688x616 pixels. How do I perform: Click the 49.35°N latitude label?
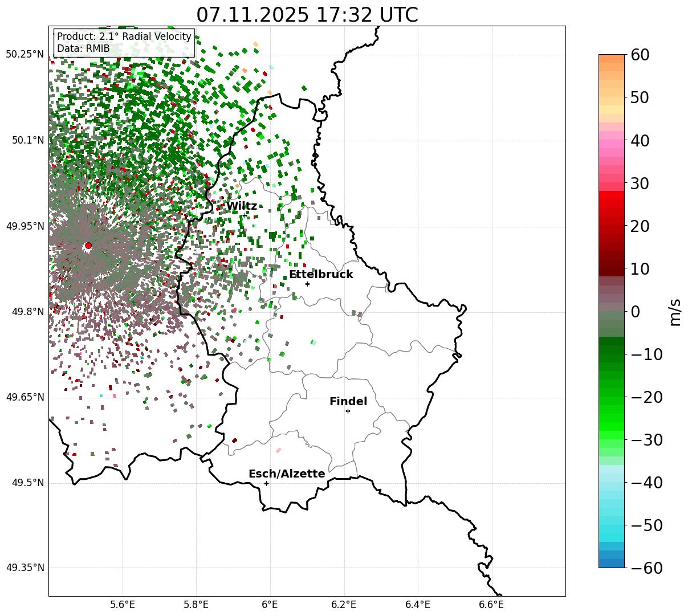pos(25,568)
